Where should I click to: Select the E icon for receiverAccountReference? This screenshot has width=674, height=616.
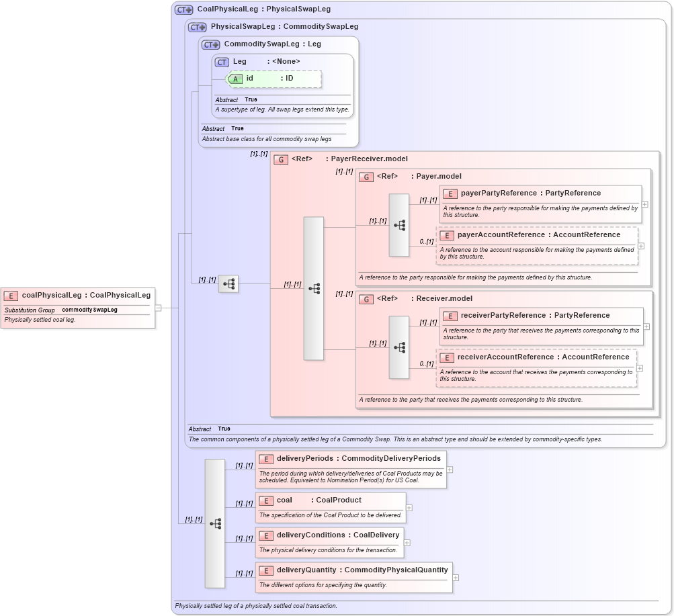click(447, 357)
